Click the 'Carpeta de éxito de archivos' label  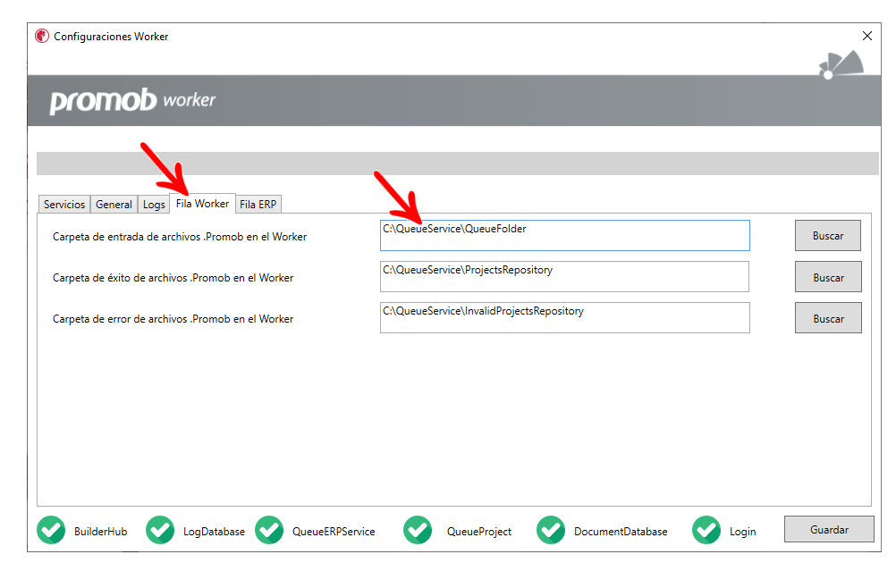[173, 277]
